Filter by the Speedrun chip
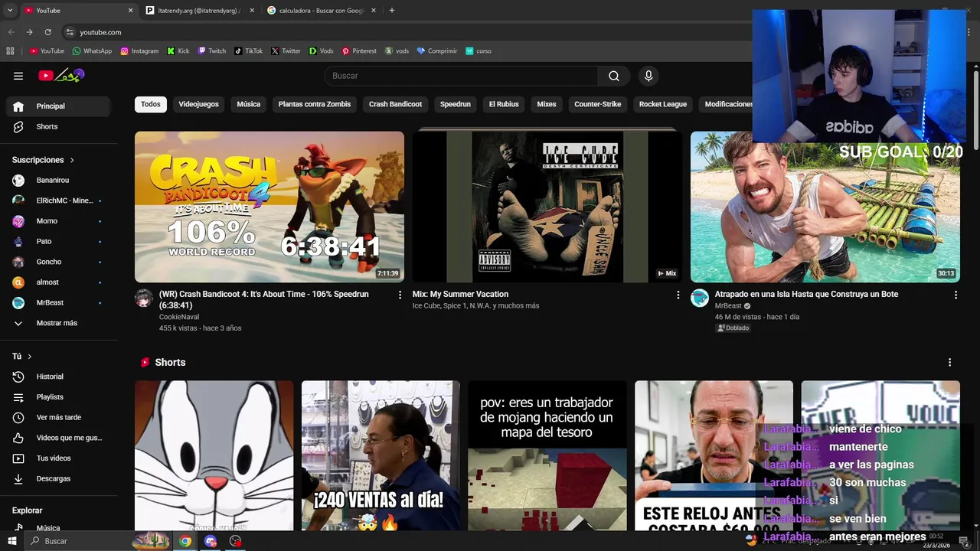The image size is (980, 551). (x=456, y=104)
